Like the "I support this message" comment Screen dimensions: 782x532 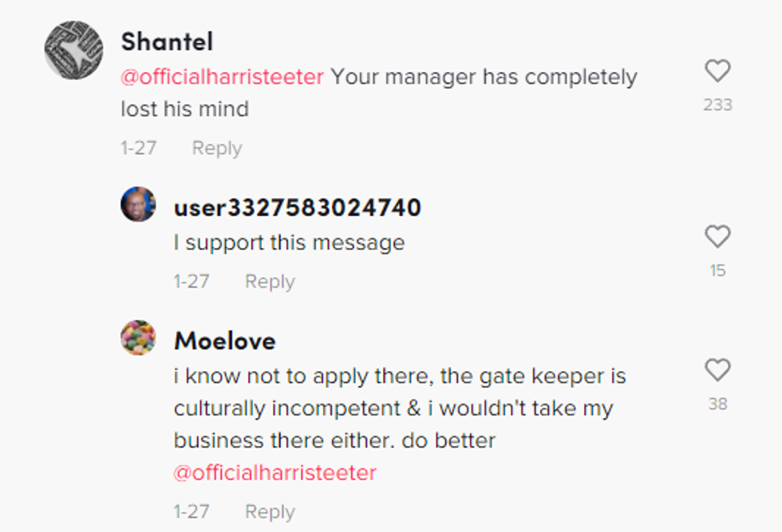tap(717, 237)
